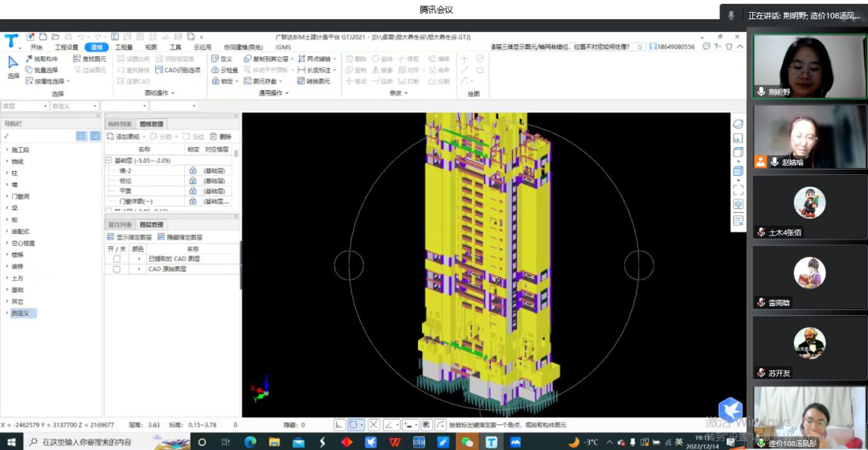Viewport: 868px width, 450px height.
Task: Open the 工程量 ribbon tab
Action: click(x=124, y=47)
